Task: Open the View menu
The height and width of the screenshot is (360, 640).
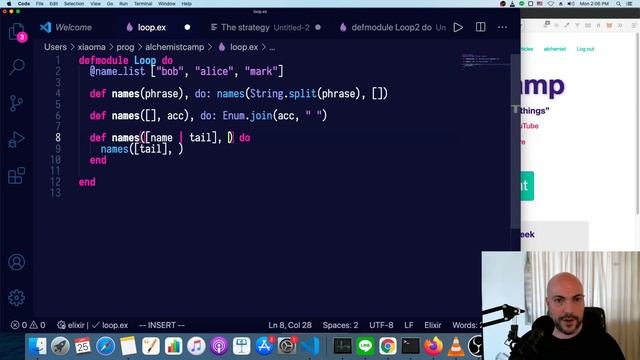Action: (x=96, y=4)
